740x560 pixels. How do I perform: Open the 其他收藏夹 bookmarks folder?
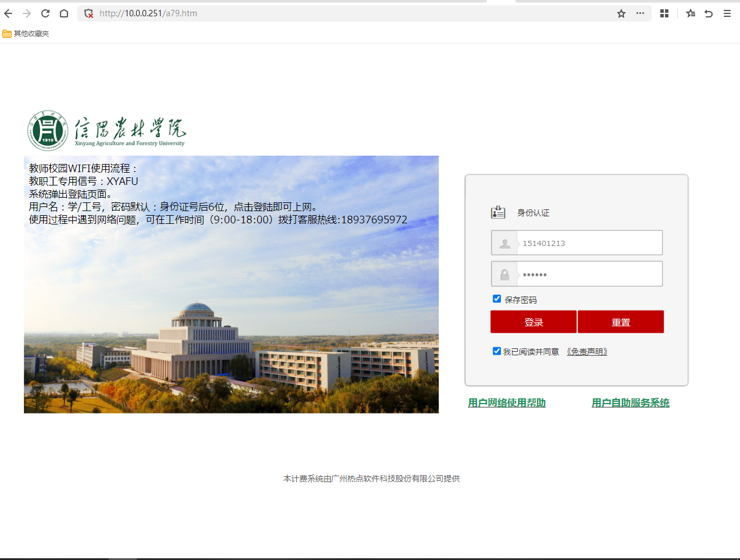point(26,34)
